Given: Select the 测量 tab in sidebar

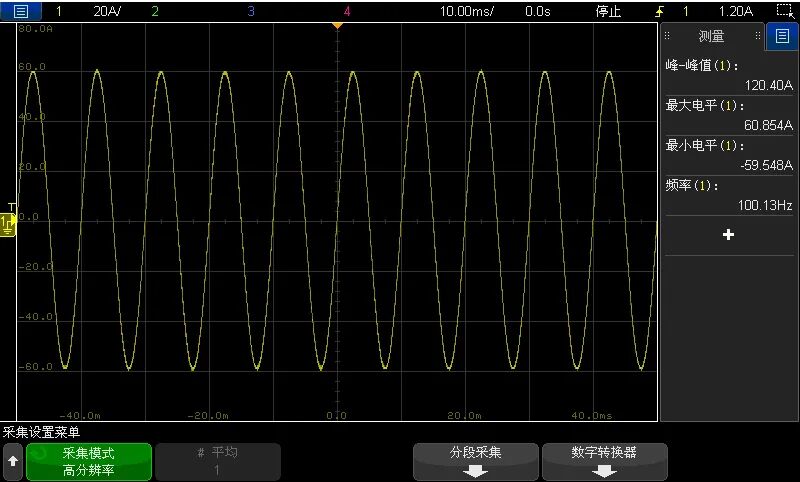Looking at the screenshot, I should click(711, 37).
